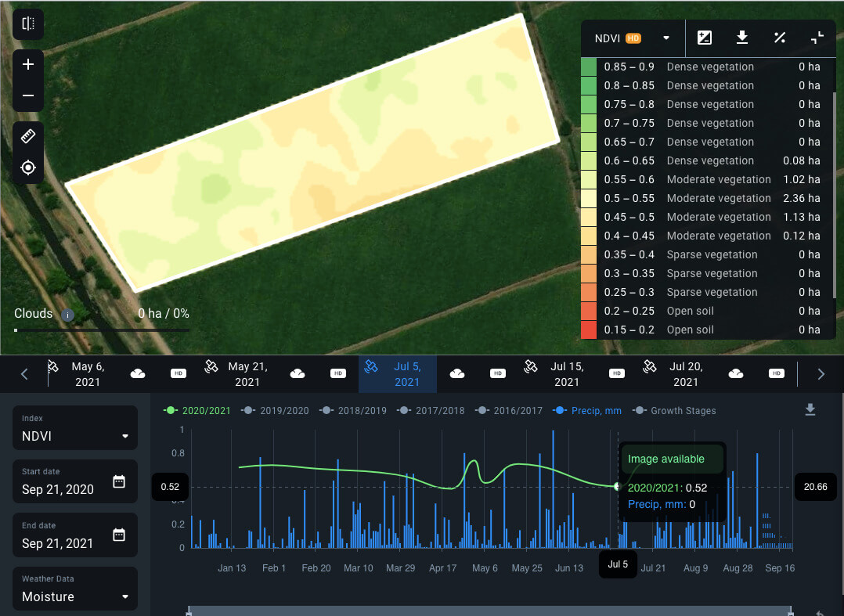Click the HD badge for Jul 15, 2021
844x616 pixels.
(617, 373)
